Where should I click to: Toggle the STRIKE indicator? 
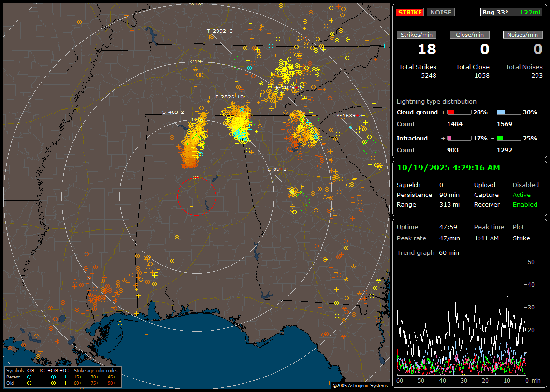click(409, 12)
